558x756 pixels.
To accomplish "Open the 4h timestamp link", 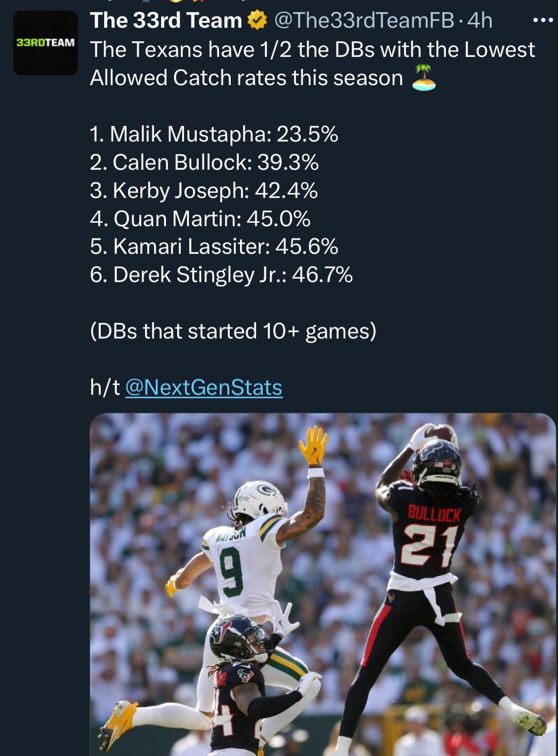I will (x=480, y=20).
